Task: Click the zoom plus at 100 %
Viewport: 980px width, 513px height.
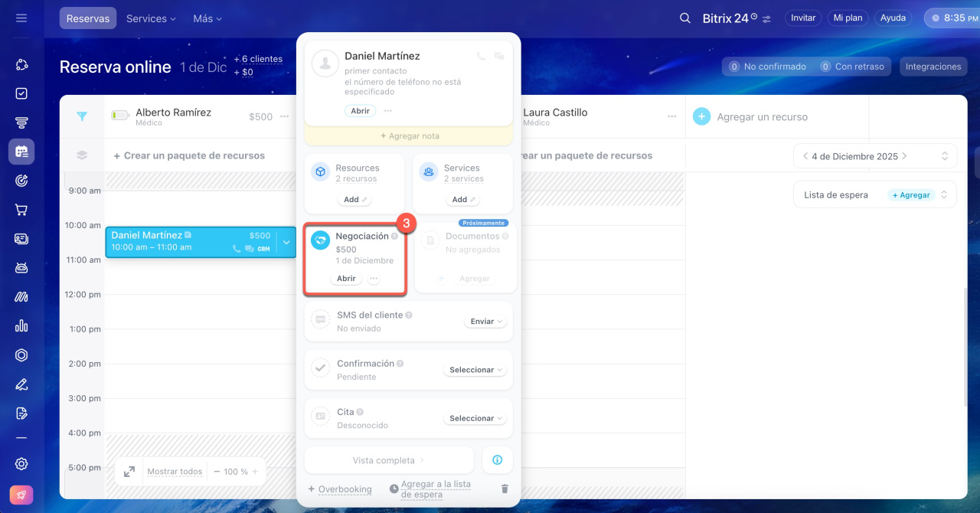Action: point(256,472)
